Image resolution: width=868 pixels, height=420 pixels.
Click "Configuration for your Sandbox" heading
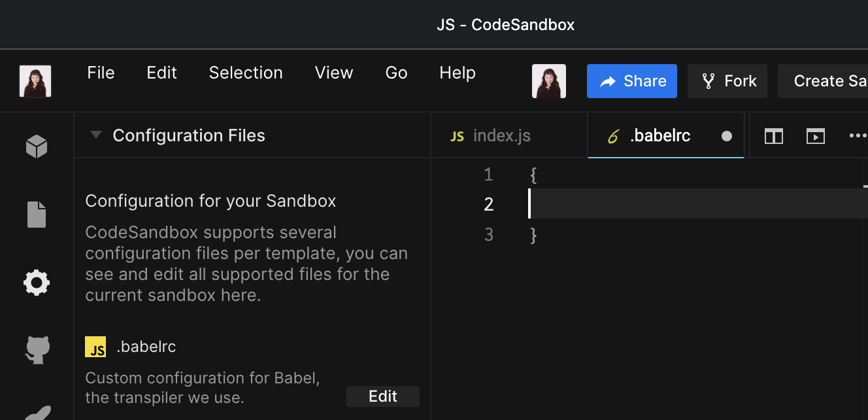(210, 200)
